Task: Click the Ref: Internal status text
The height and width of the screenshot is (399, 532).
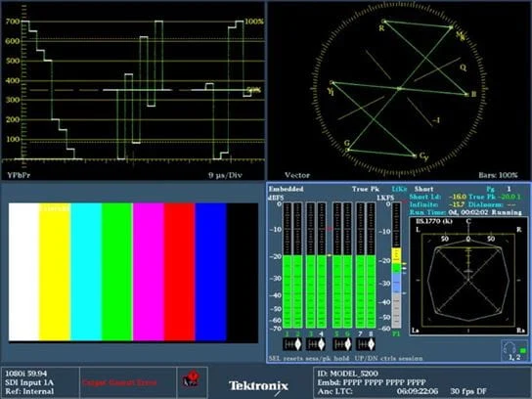Action: tap(29, 391)
